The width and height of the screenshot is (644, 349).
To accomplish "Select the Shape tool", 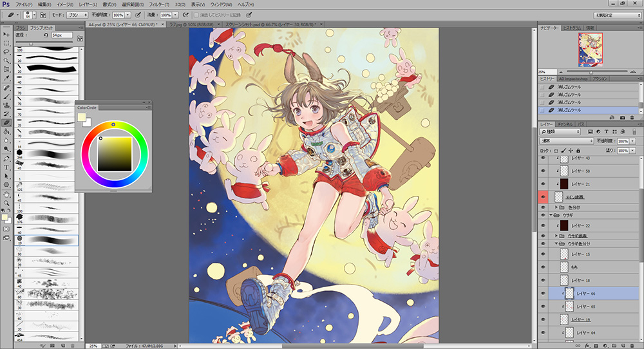I will (x=6, y=185).
